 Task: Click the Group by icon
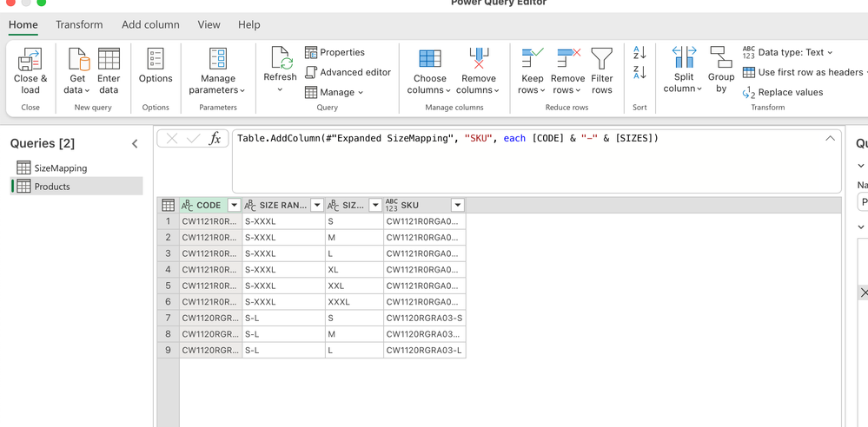pyautogui.click(x=721, y=57)
